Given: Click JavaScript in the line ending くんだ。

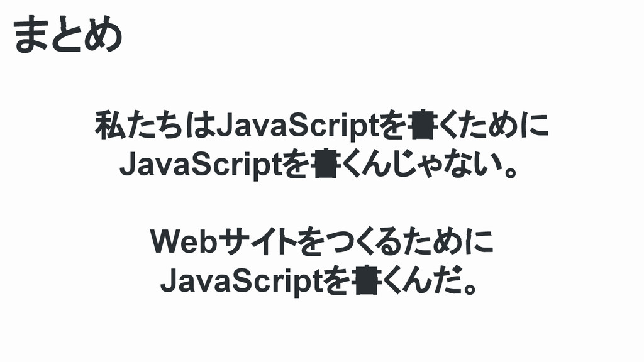Looking at the screenshot, I should [x=242, y=282].
